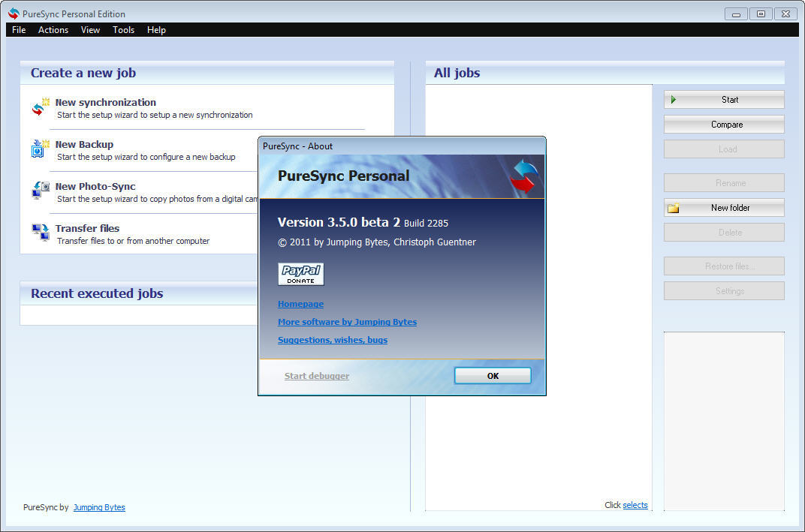
Task: Click the copyright 2011 Jumping Bytes text
Action: pyautogui.click(x=377, y=242)
